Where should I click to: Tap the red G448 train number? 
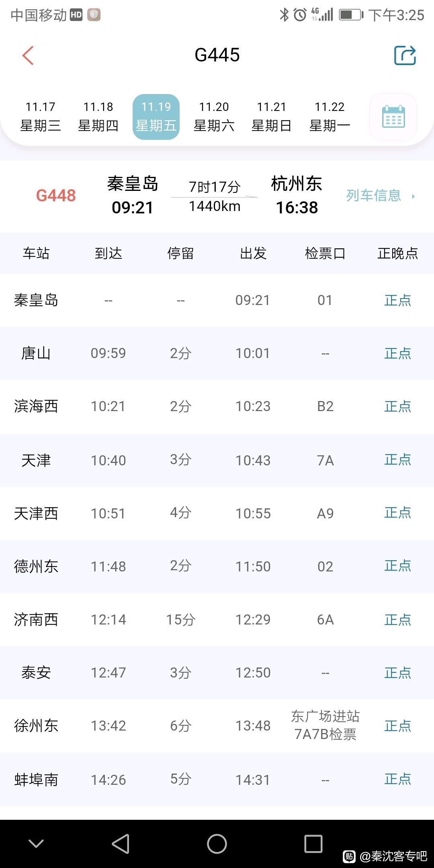coord(56,196)
